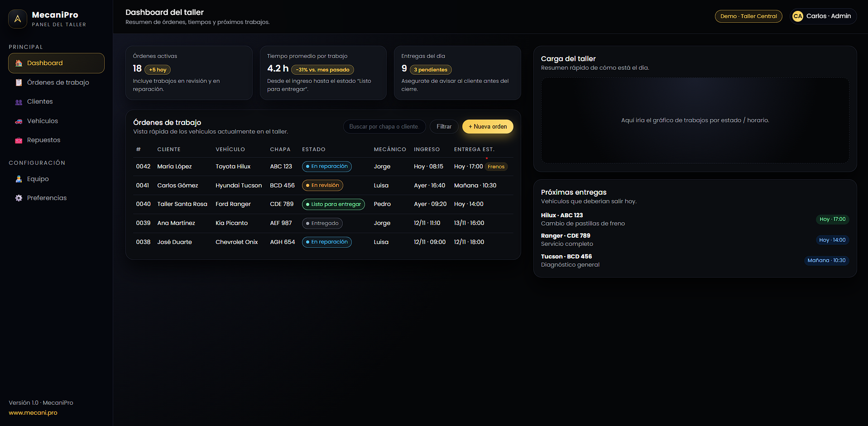This screenshot has height=426, width=868.
Task: Open the Clientes menu item
Action: click(40, 102)
